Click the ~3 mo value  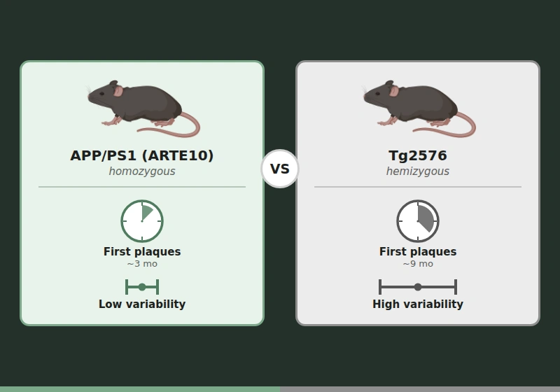[x=142, y=264]
